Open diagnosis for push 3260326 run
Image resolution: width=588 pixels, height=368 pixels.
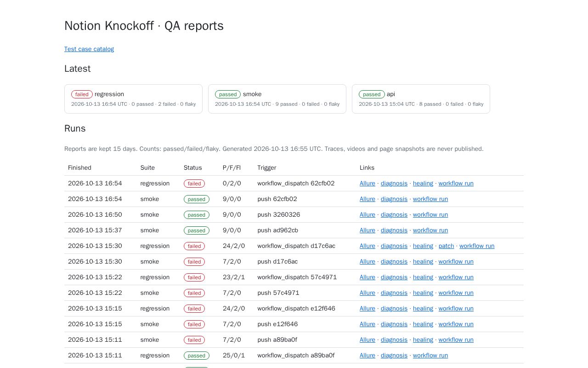tap(394, 215)
